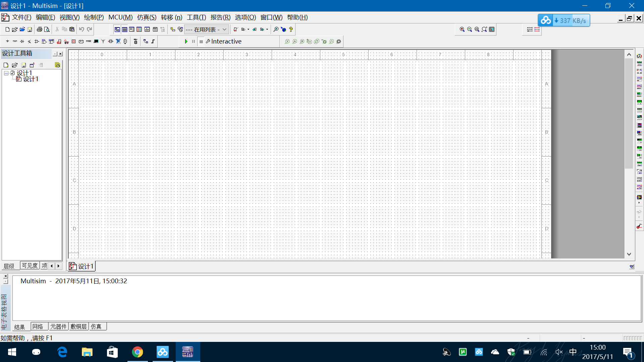The image size is (644, 362).
Task: Open the Find examples magnifier icon
Action: pyautogui.click(x=276, y=29)
